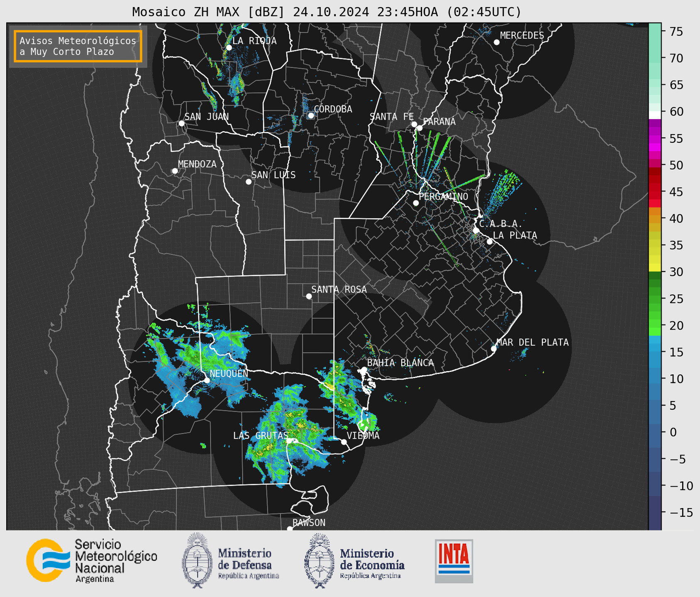The height and width of the screenshot is (597, 700).
Task: Click the Ministerio de Defensa crest
Action: 198,560
